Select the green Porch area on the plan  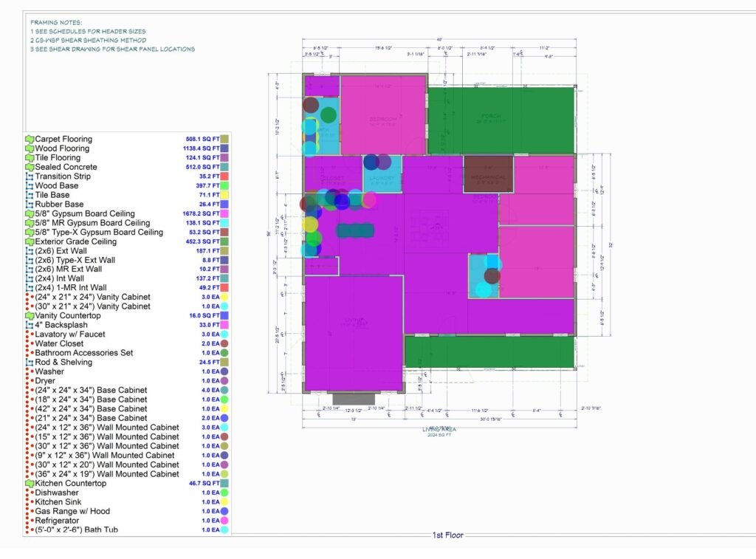click(x=501, y=120)
